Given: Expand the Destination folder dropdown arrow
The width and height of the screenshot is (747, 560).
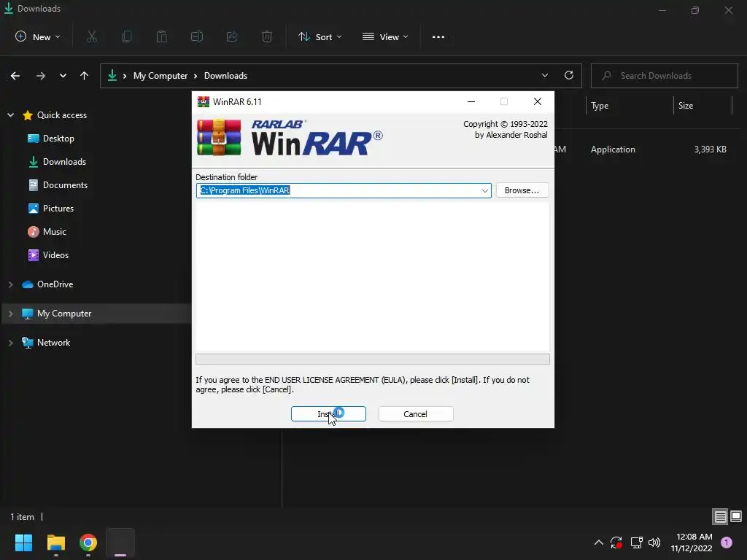Looking at the screenshot, I should click(484, 190).
